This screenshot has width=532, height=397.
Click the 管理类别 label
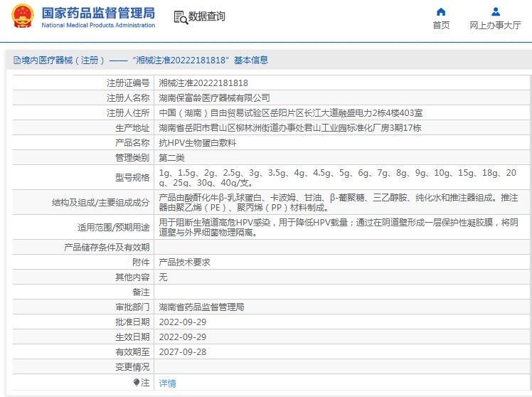click(132, 158)
